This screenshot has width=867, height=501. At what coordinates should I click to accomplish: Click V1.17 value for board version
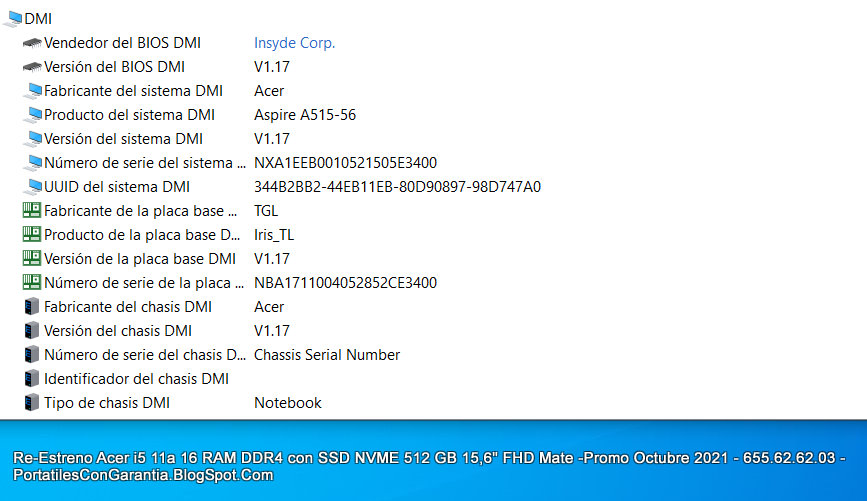tap(271, 259)
